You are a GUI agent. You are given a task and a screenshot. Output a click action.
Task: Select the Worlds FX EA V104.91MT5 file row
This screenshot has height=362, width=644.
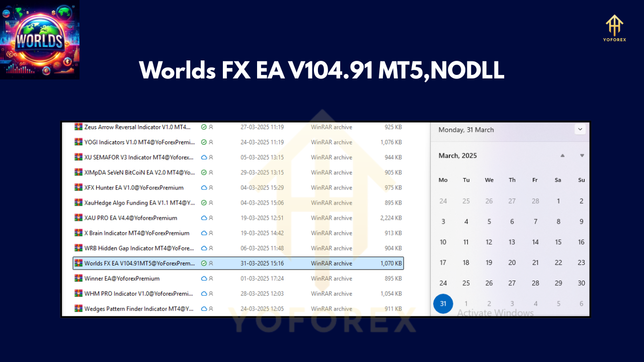tap(139, 263)
